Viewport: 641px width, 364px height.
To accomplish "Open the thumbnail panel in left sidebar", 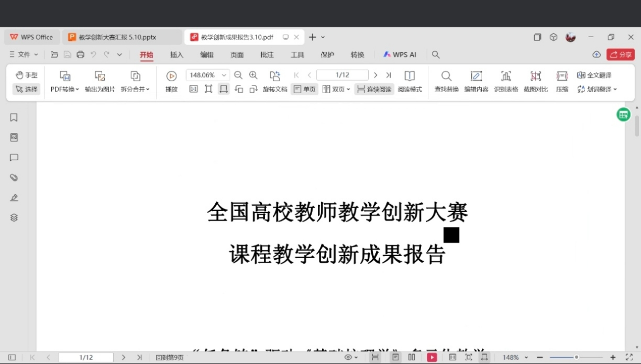I will (x=14, y=138).
